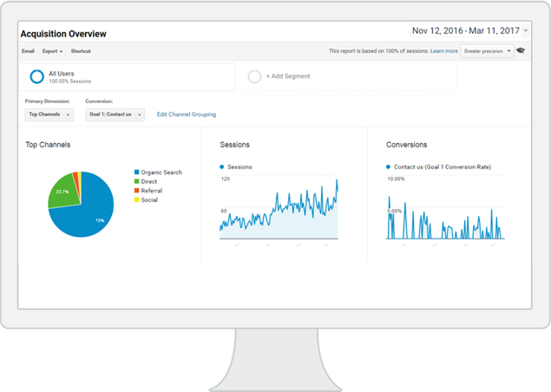Click the Contact us legend dot
The height and width of the screenshot is (392, 551).
[388, 167]
